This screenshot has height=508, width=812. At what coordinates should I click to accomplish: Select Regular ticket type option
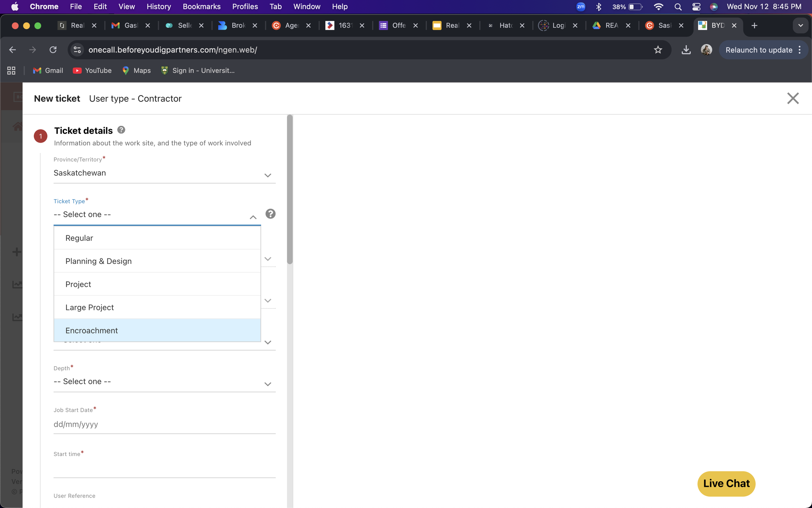[x=157, y=238]
